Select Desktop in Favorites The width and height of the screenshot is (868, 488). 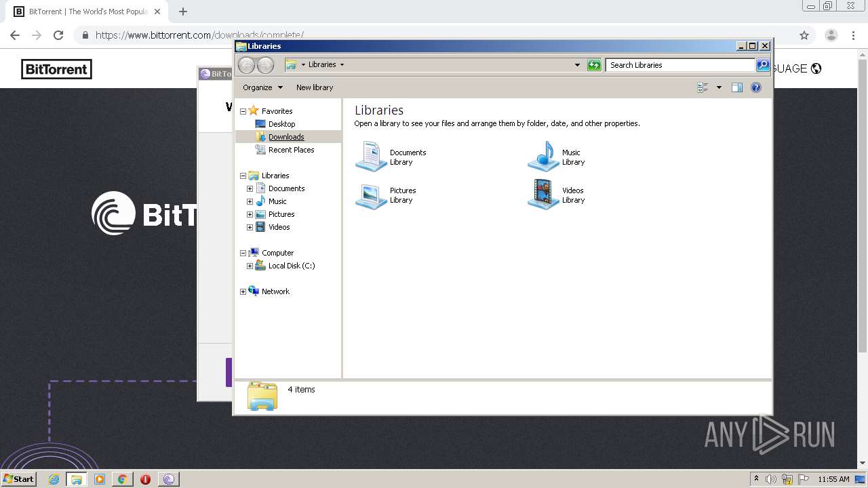pyautogui.click(x=281, y=124)
